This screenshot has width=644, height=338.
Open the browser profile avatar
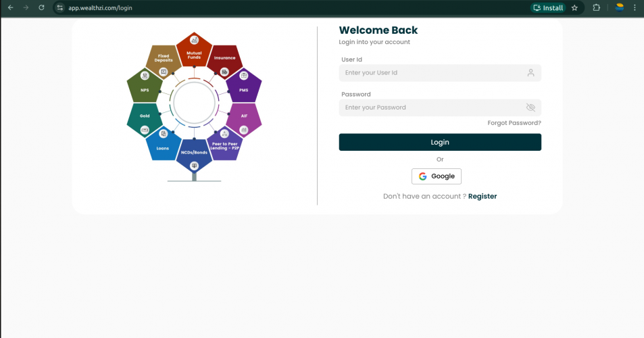[620, 7]
